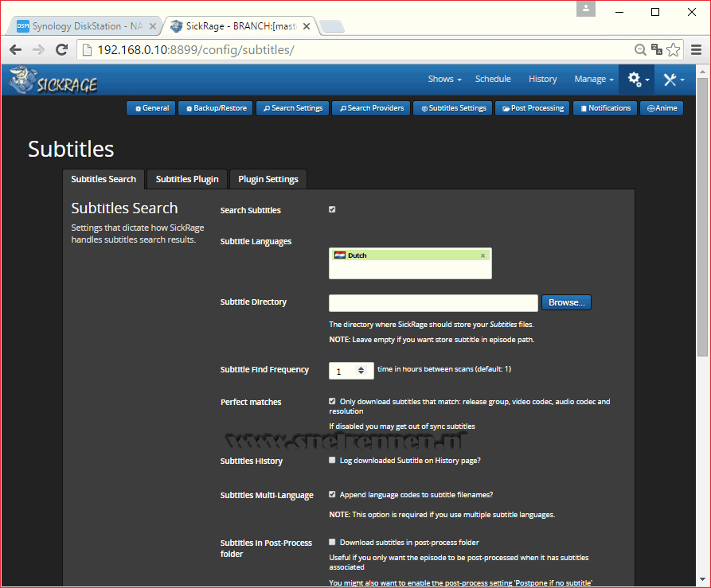The height and width of the screenshot is (588, 711).
Task: Toggle the Search Subtitles checkbox
Action: coord(332,209)
